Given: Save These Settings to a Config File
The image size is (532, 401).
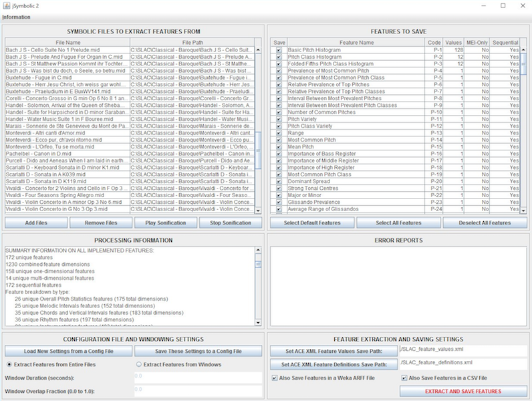Looking at the screenshot, I should coord(198,351).
